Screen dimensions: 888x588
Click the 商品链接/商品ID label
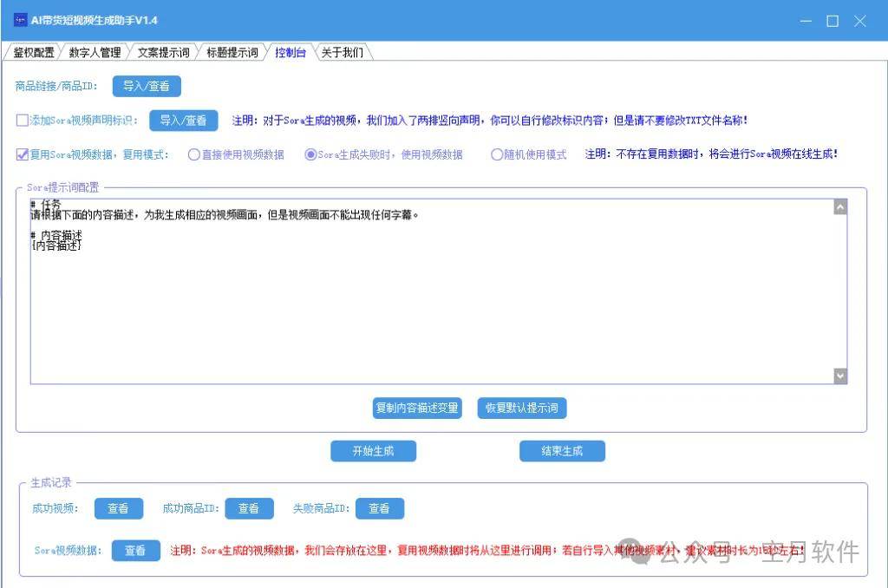56,86
